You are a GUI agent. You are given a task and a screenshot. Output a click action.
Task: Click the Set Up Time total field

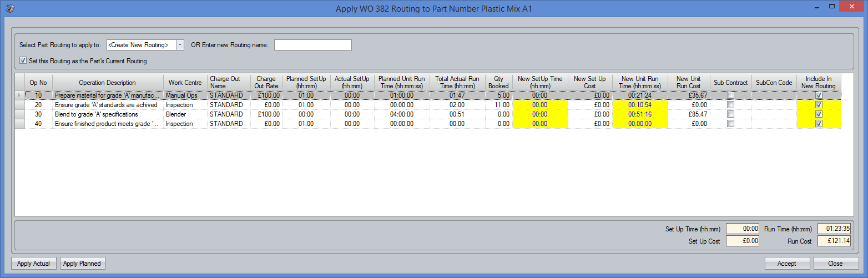click(x=742, y=229)
